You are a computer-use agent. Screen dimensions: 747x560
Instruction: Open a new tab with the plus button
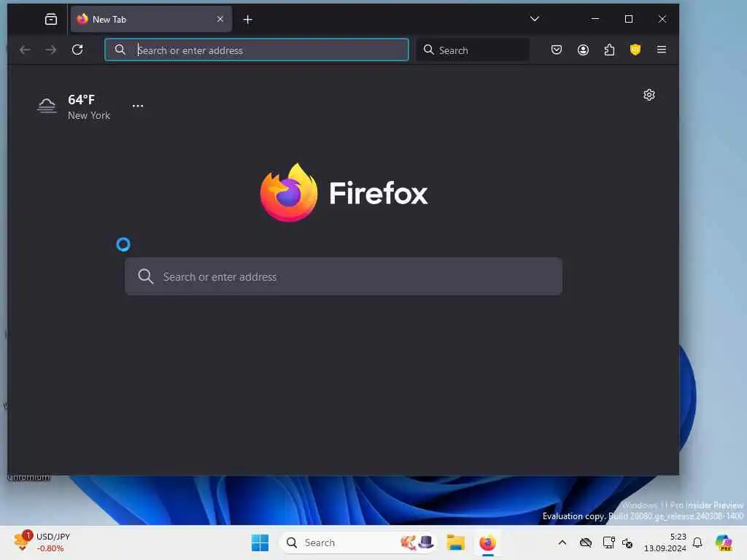[248, 20]
